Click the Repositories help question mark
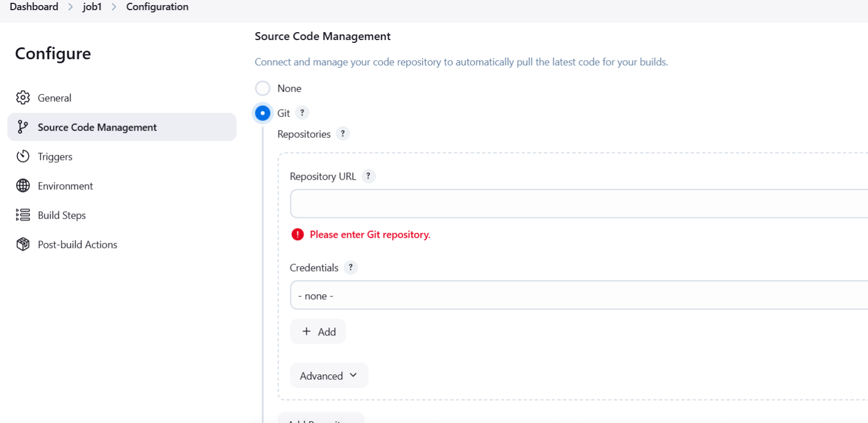Screen dimensions: 868x423 (342, 134)
